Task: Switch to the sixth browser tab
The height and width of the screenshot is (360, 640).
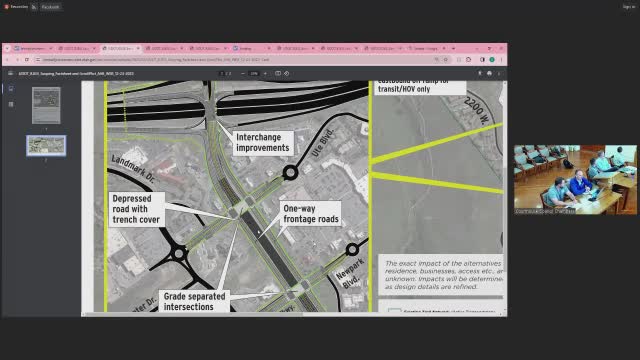Action: (x=252, y=48)
